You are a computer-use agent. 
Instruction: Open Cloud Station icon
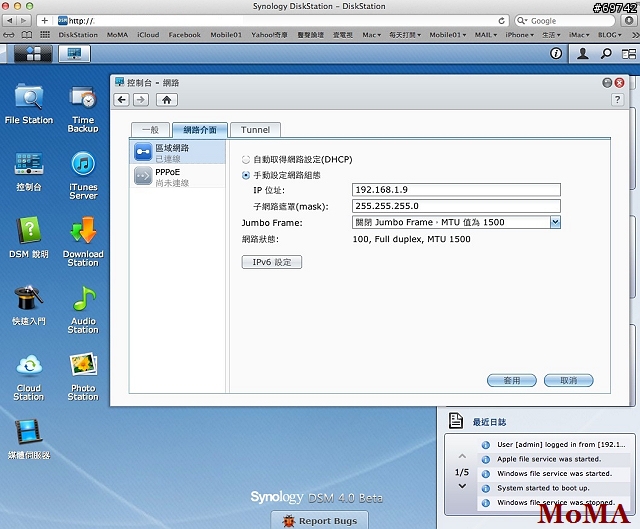(29, 376)
